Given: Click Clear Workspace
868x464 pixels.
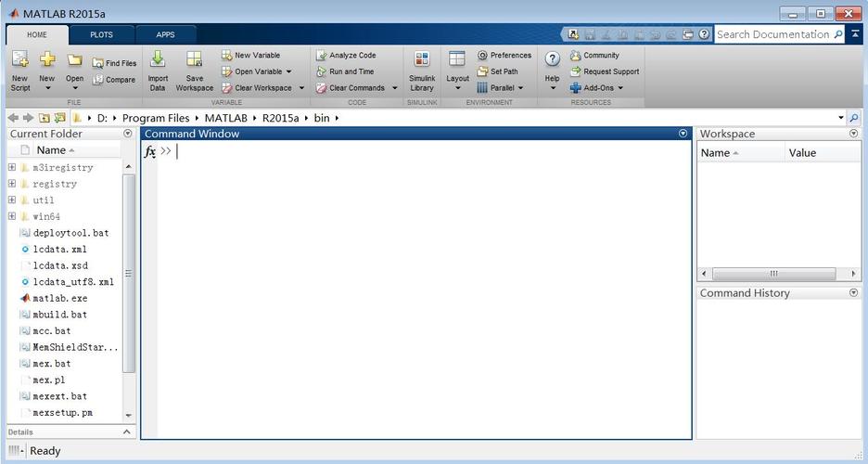Looking at the screenshot, I should click(257, 88).
